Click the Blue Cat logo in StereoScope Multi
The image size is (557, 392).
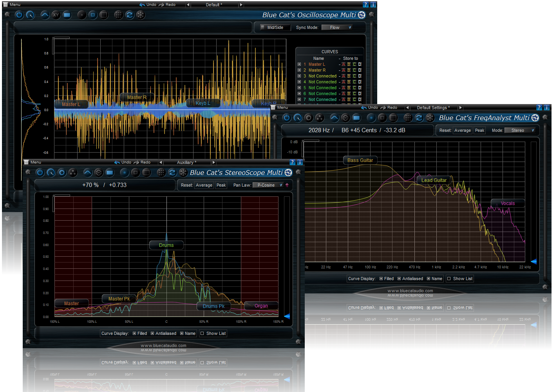pos(289,173)
